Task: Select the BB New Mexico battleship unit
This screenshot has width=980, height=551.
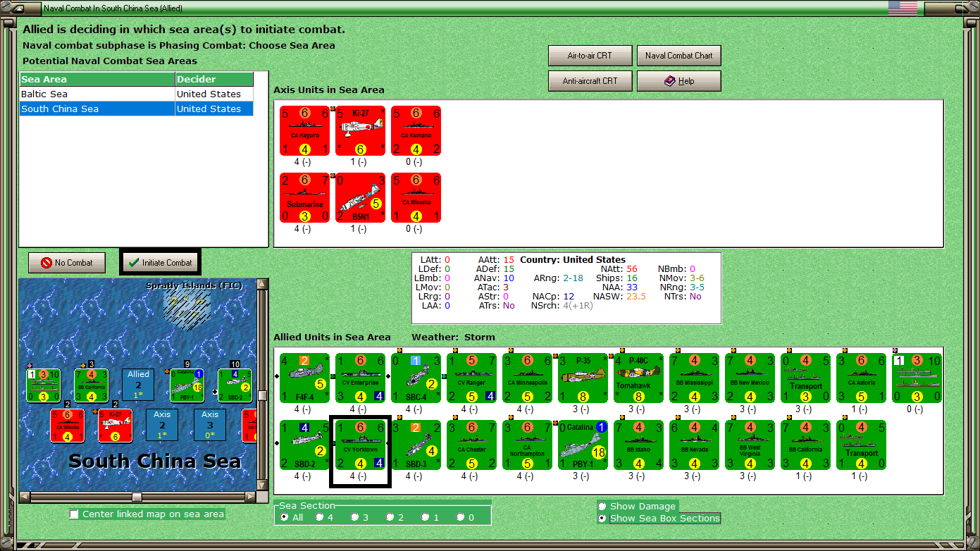Action: [750, 378]
